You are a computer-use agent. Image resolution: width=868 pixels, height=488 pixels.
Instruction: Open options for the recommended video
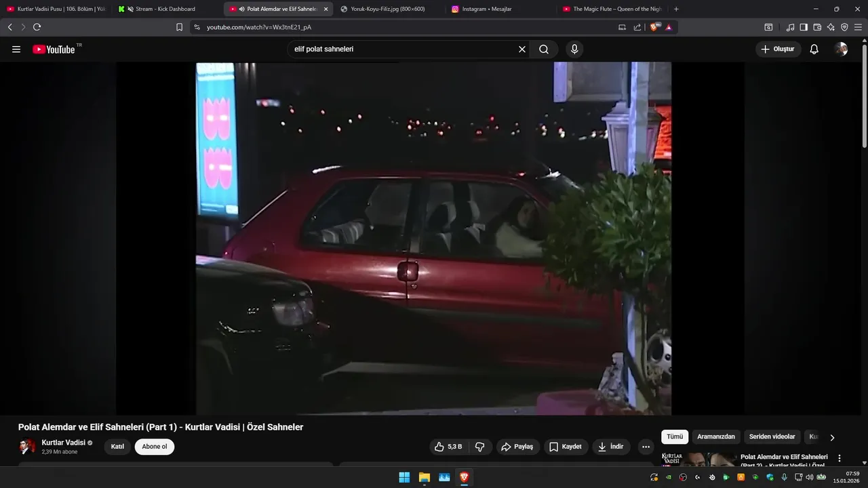(840, 458)
